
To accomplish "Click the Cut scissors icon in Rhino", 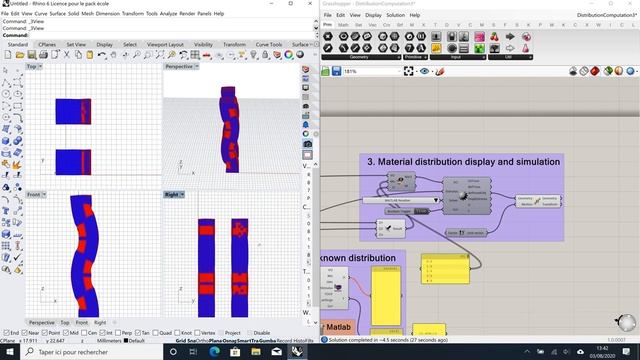I will click(67, 55).
